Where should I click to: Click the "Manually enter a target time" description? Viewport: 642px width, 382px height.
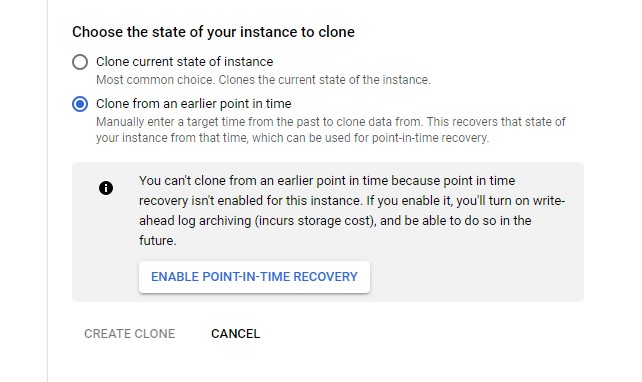click(331, 122)
